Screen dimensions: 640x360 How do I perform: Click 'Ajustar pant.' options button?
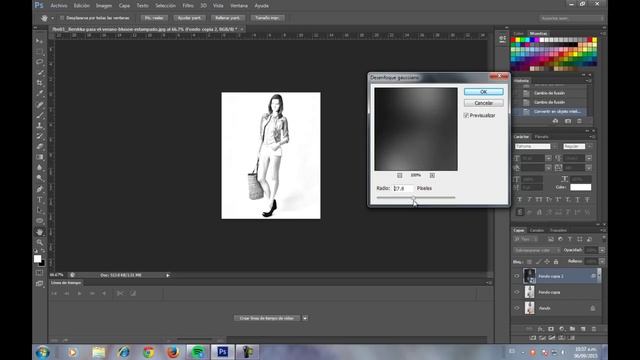pos(189,18)
